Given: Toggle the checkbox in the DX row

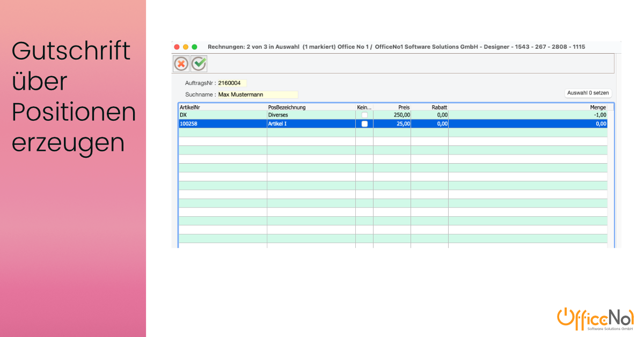Looking at the screenshot, I should pyautogui.click(x=364, y=115).
